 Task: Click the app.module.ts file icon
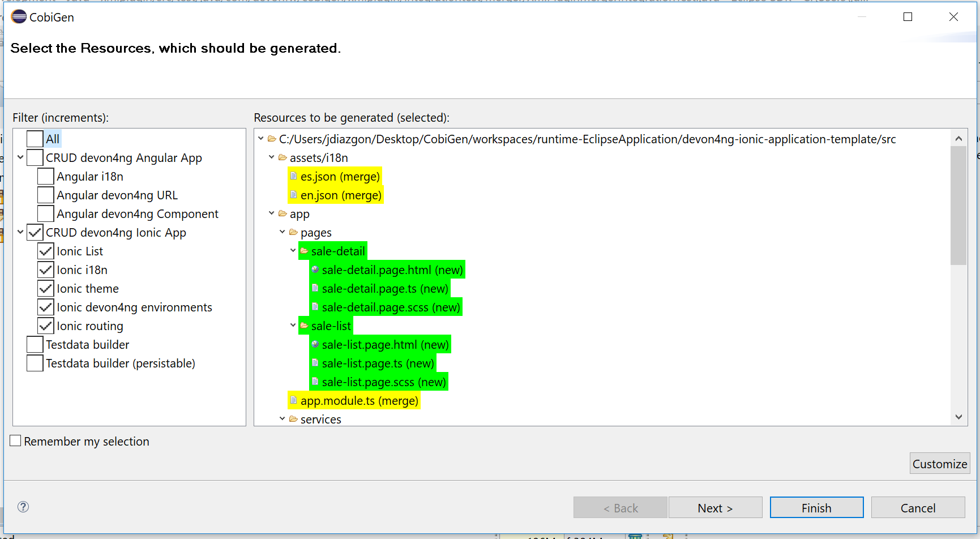pos(293,401)
